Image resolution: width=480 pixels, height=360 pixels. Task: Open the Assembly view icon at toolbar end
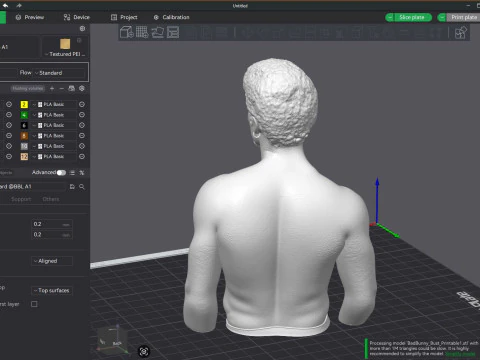click(461, 33)
